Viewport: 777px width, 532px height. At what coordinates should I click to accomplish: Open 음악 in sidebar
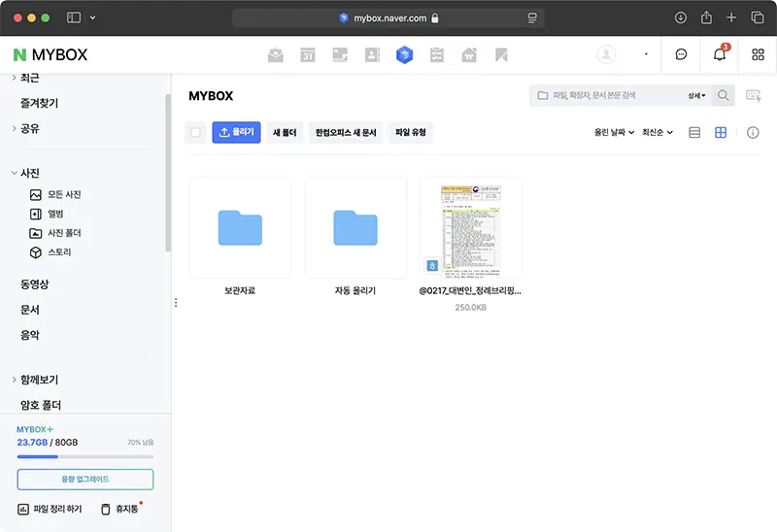pos(30,335)
